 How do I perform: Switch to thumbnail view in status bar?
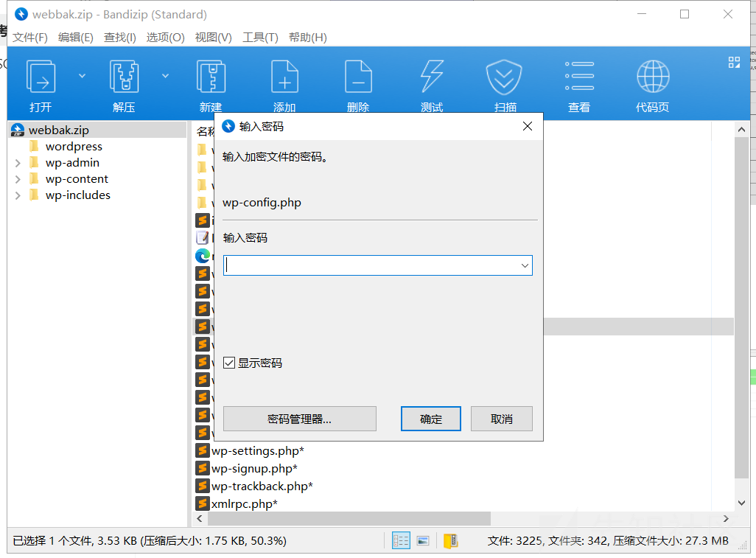[423, 540]
